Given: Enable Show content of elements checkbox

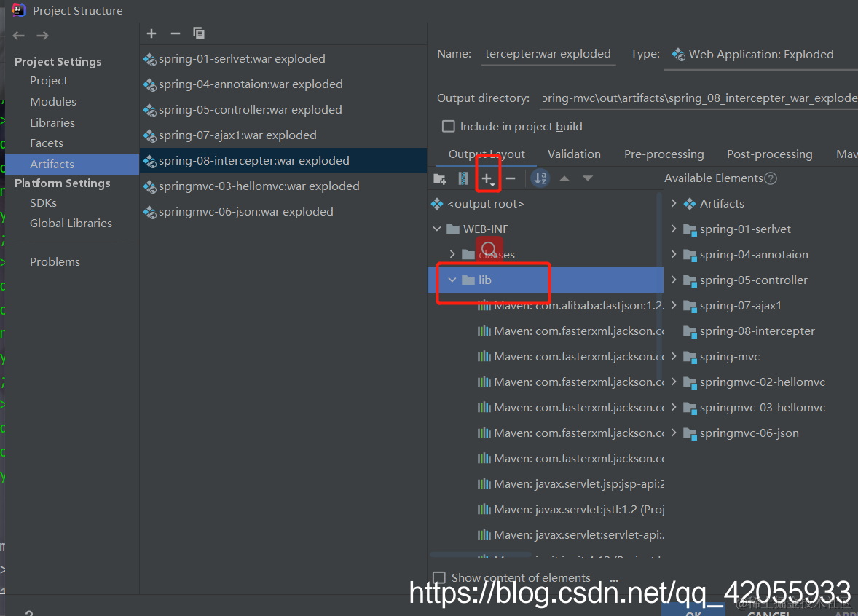Looking at the screenshot, I should click(439, 577).
